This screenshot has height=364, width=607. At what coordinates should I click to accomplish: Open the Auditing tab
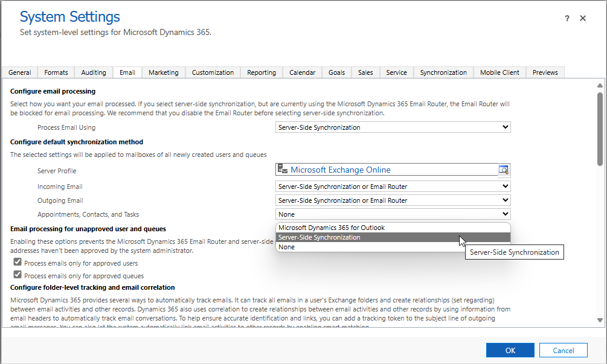pyautogui.click(x=94, y=72)
